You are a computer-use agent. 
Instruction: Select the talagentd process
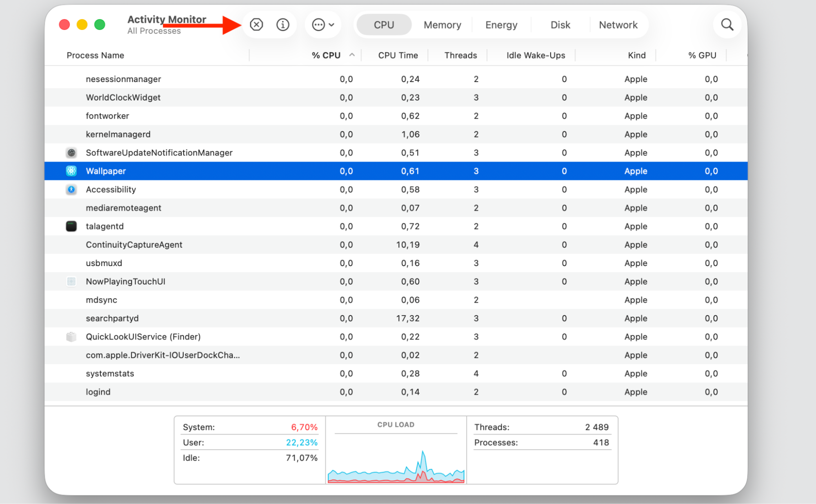click(x=396, y=226)
